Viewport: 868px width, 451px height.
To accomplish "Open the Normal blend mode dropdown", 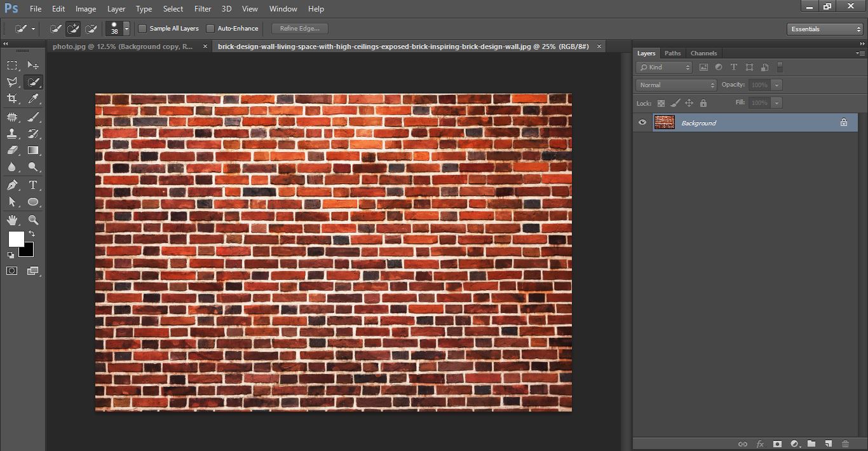I will 676,85.
